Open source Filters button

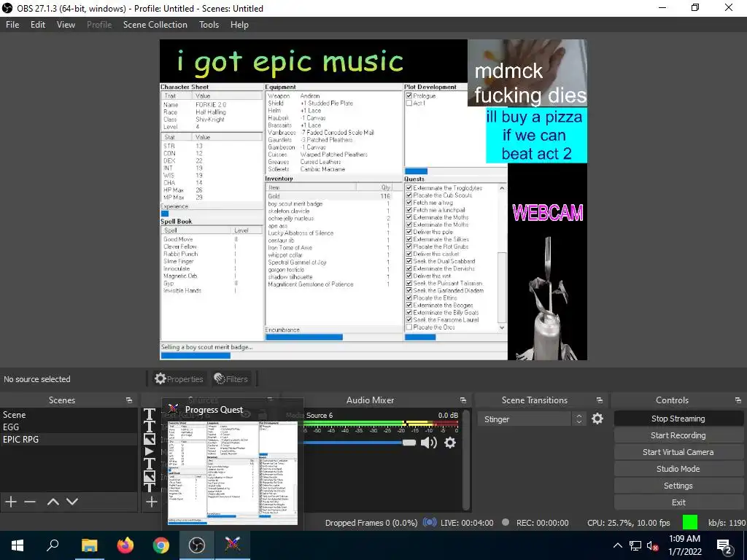click(231, 379)
